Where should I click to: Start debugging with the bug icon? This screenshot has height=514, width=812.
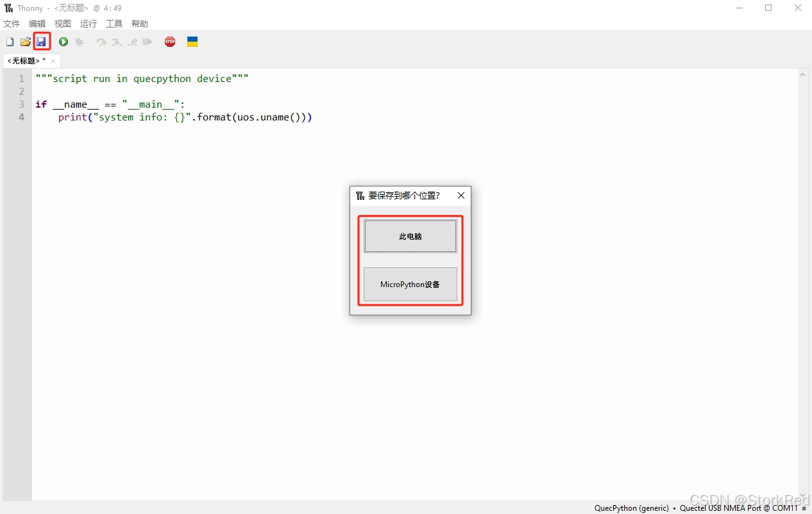tap(80, 42)
